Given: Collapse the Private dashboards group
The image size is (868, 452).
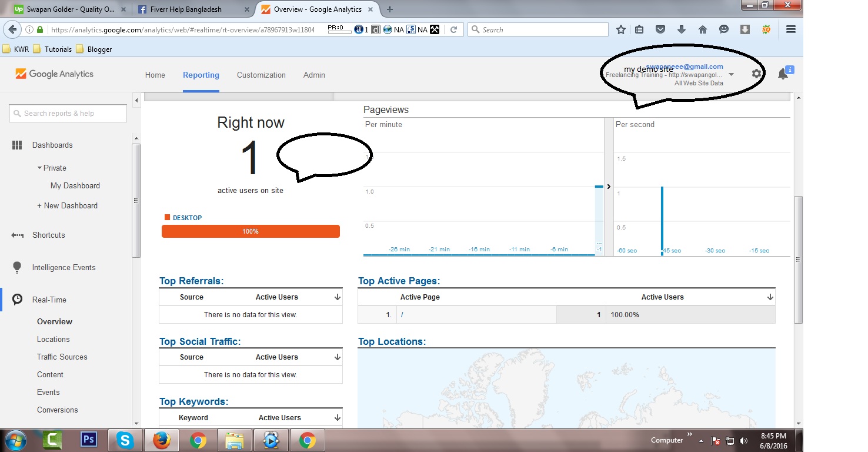Looking at the screenshot, I should (40, 168).
